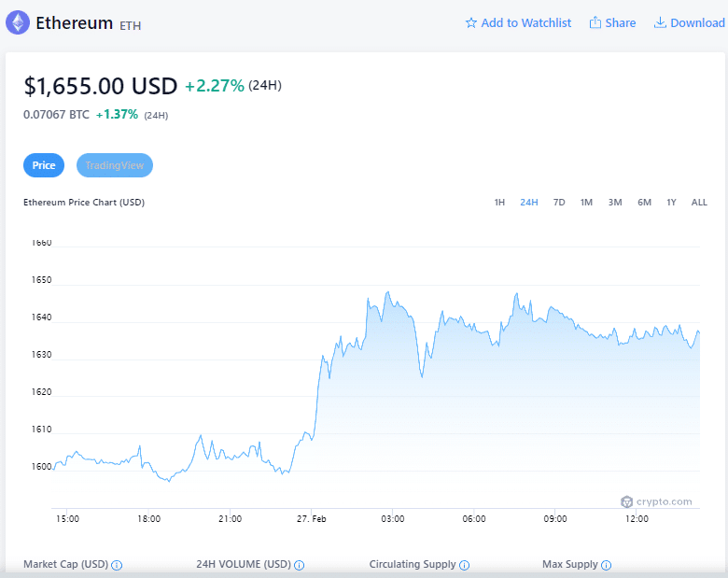Click the 1620 y-axis label

coord(41,391)
